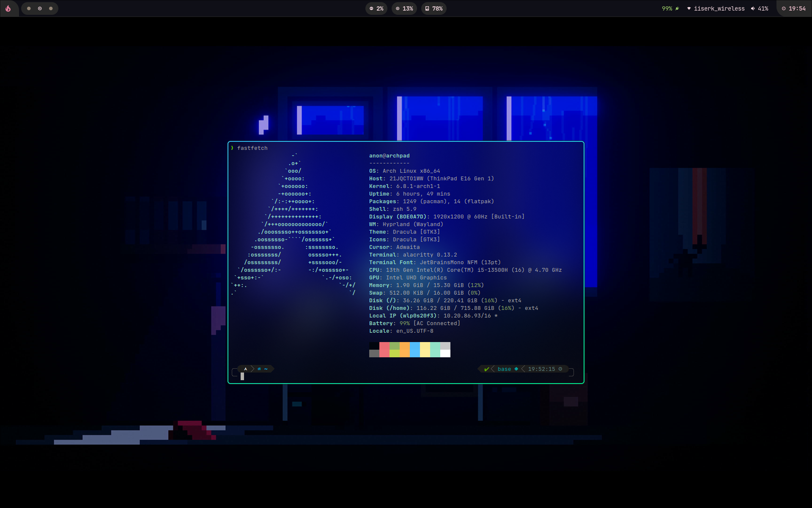Click the disk usage indicator showing 78%

433,8
